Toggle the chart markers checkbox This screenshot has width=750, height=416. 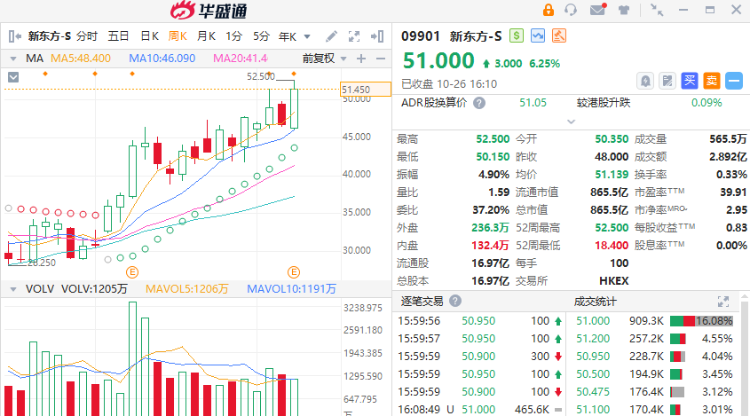pyautogui.click(x=13, y=77)
